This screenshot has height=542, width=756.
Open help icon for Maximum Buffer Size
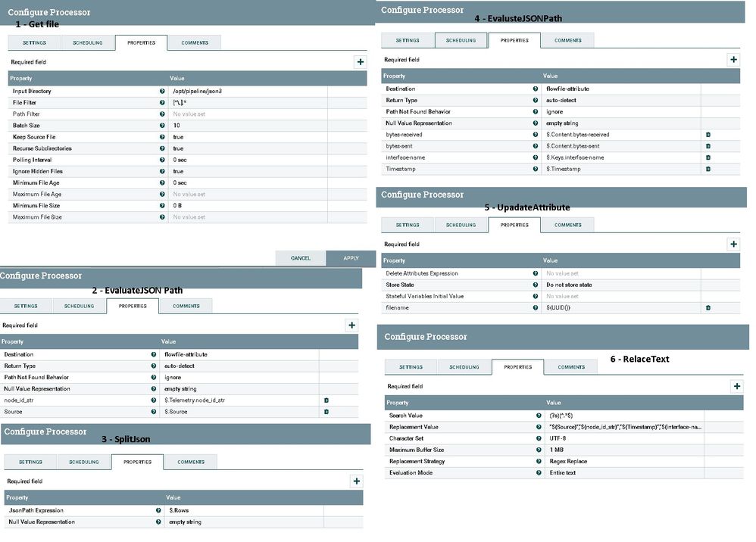pos(539,450)
